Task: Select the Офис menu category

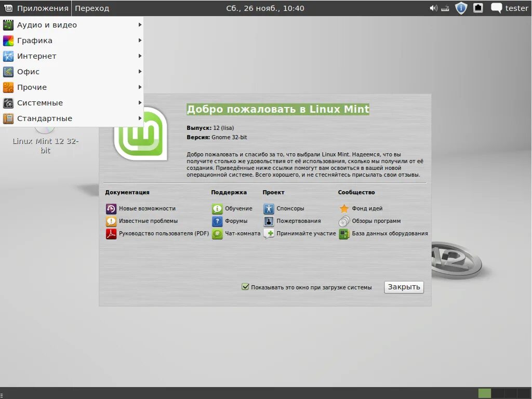Action: (x=72, y=72)
